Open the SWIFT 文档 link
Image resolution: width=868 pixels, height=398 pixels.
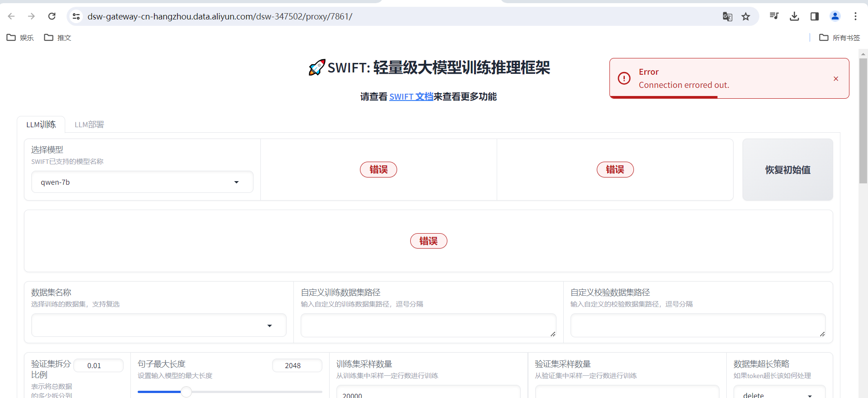(x=411, y=96)
